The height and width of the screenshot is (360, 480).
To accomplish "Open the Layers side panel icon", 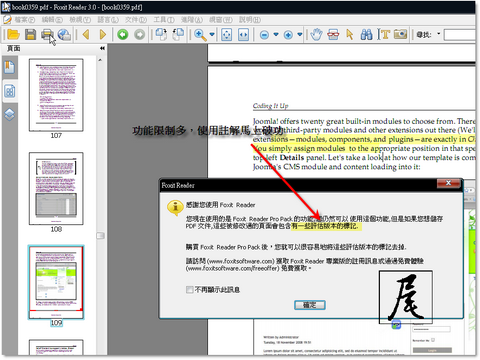I will [9, 114].
